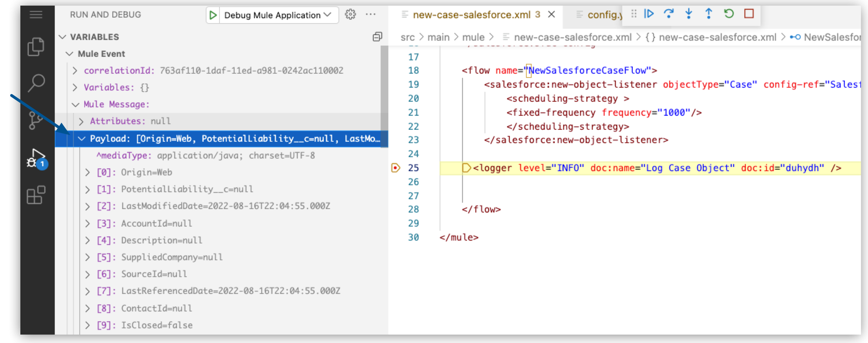Open the Source Control view

coord(35,121)
